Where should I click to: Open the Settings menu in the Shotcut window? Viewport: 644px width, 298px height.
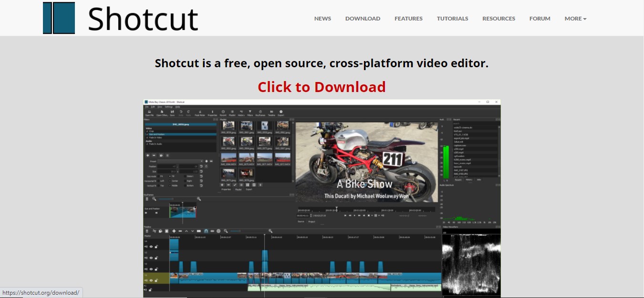[x=168, y=107]
